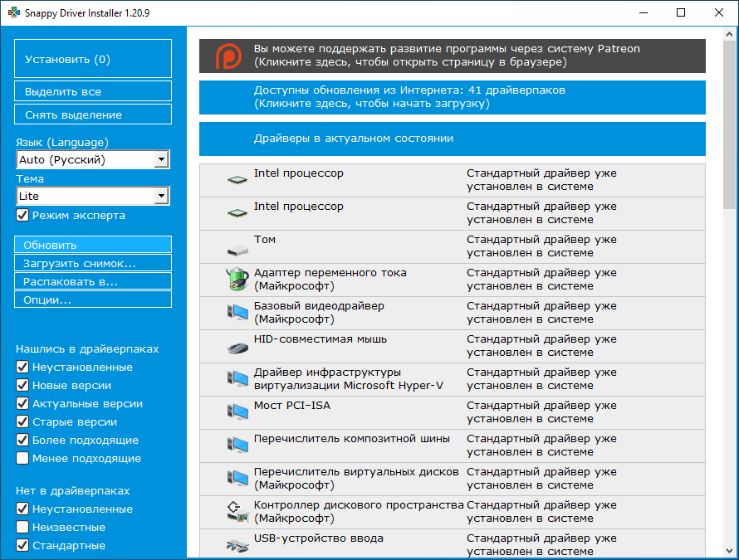Image resolution: width=739 pixels, height=560 pixels.
Task: Open Загрузить снимок...
Action: 93,263
